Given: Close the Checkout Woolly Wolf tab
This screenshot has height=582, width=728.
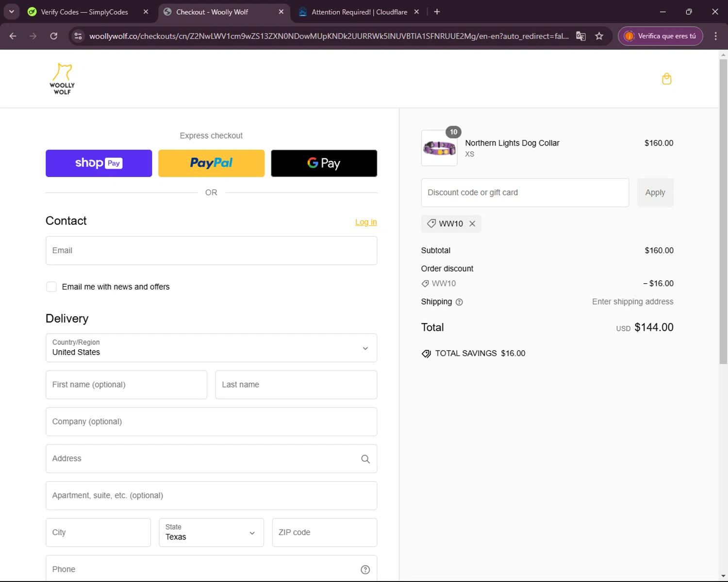Looking at the screenshot, I should (x=281, y=12).
